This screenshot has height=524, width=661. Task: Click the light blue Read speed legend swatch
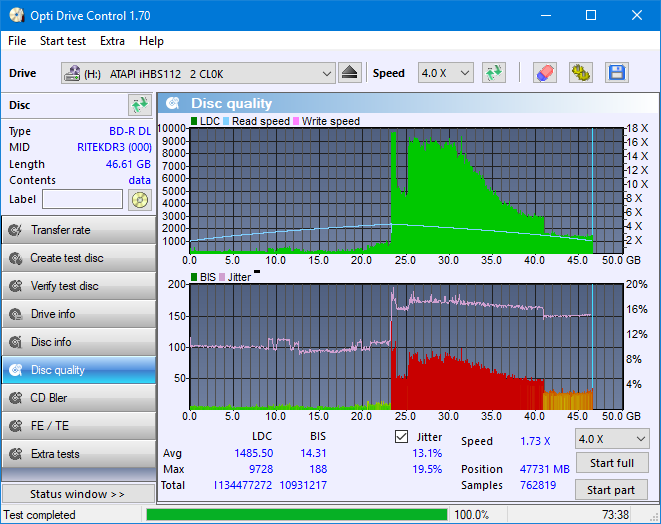tap(226, 121)
